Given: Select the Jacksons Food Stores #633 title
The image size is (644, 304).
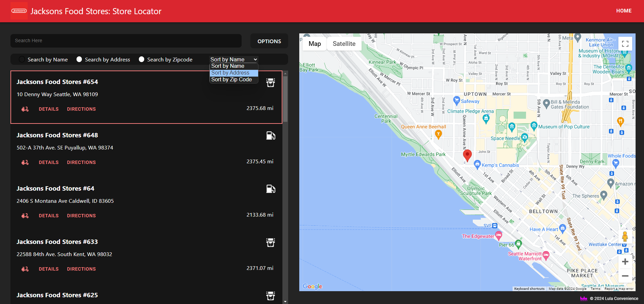Looking at the screenshot, I should pyautogui.click(x=57, y=242).
